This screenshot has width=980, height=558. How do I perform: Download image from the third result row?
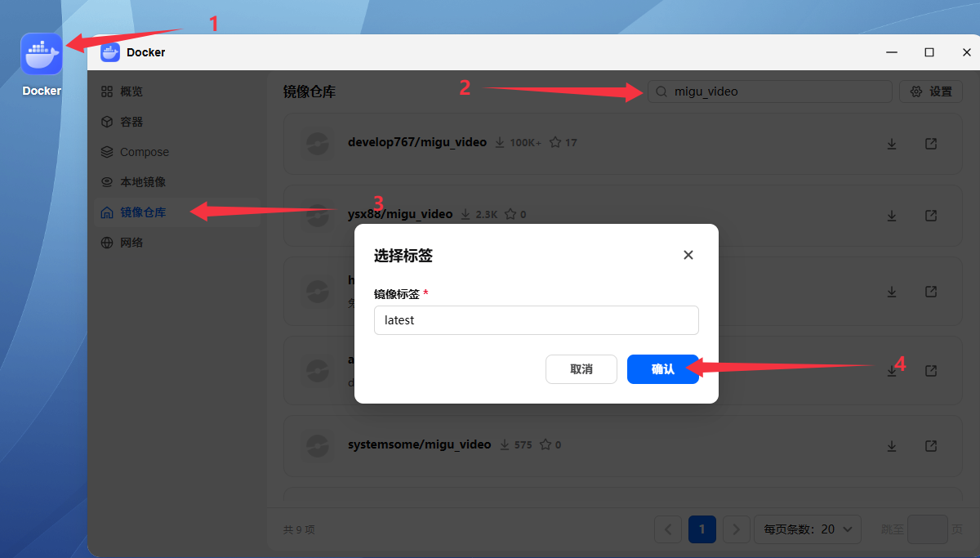point(892,292)
